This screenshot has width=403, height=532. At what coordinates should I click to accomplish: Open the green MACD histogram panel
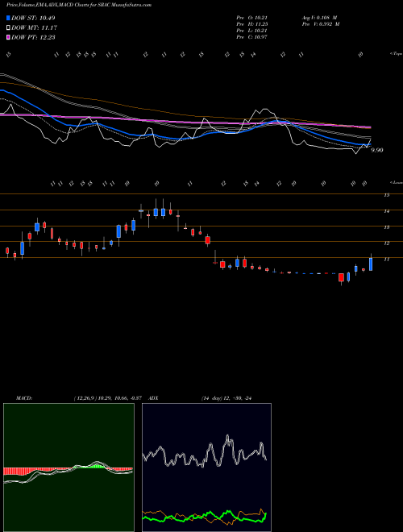pos(69,468)
